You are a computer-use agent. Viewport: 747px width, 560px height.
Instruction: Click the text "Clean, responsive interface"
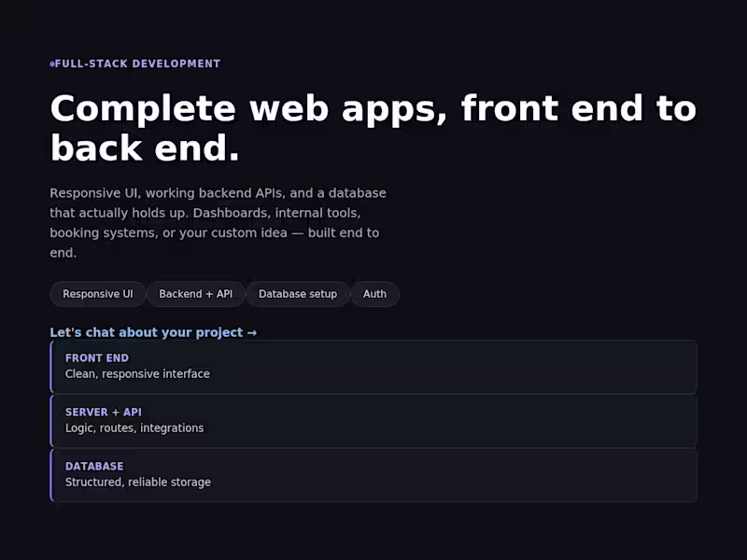click(137, 374)
